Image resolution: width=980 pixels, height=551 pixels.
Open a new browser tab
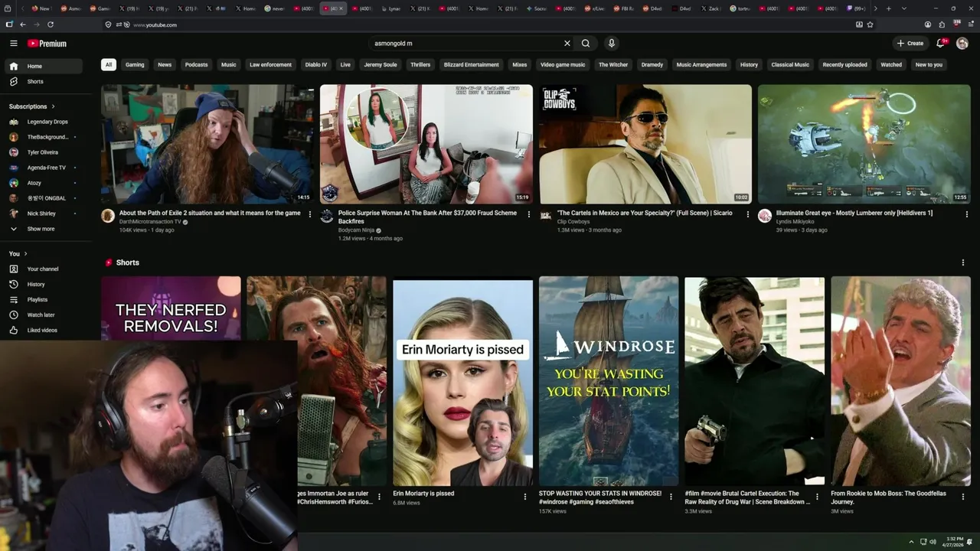coord(888,8)
